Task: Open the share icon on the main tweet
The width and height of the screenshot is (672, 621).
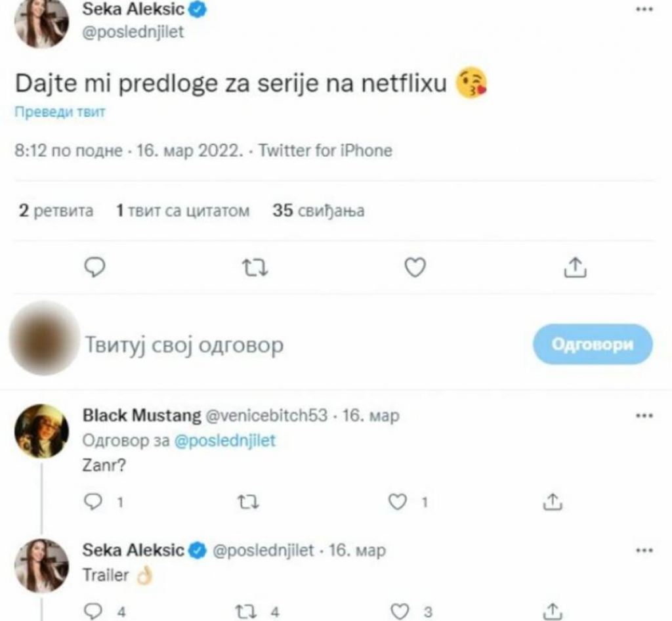Action: [x=576, y=267]
